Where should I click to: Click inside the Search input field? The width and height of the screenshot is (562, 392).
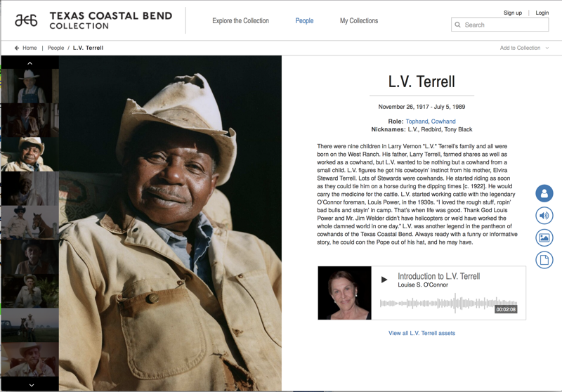(x=499, y=25)
